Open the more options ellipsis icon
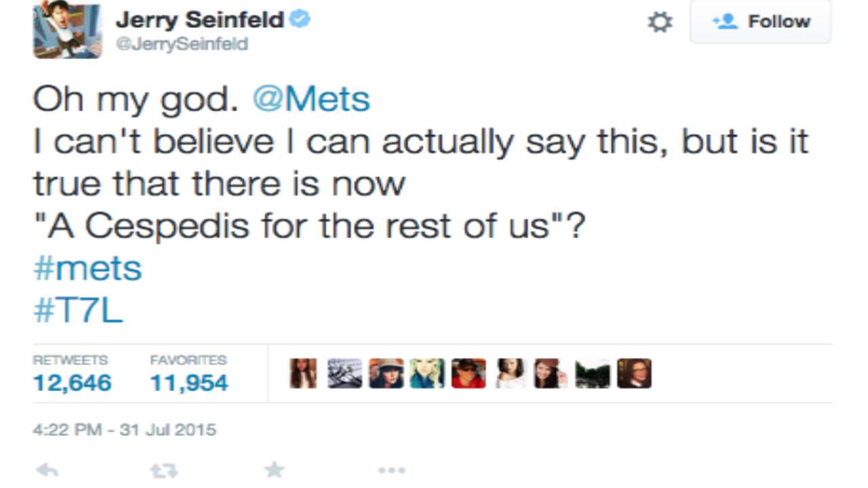 point(391,470)
